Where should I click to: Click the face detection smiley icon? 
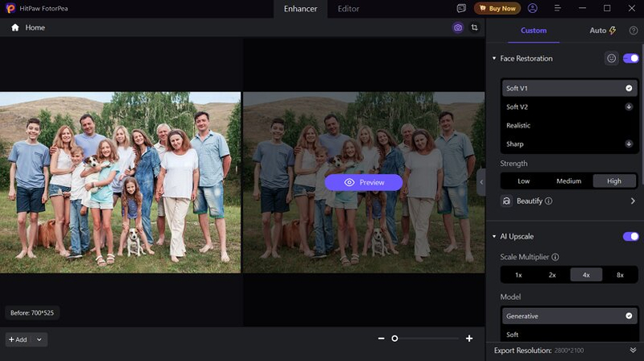(x=611, y=59)
